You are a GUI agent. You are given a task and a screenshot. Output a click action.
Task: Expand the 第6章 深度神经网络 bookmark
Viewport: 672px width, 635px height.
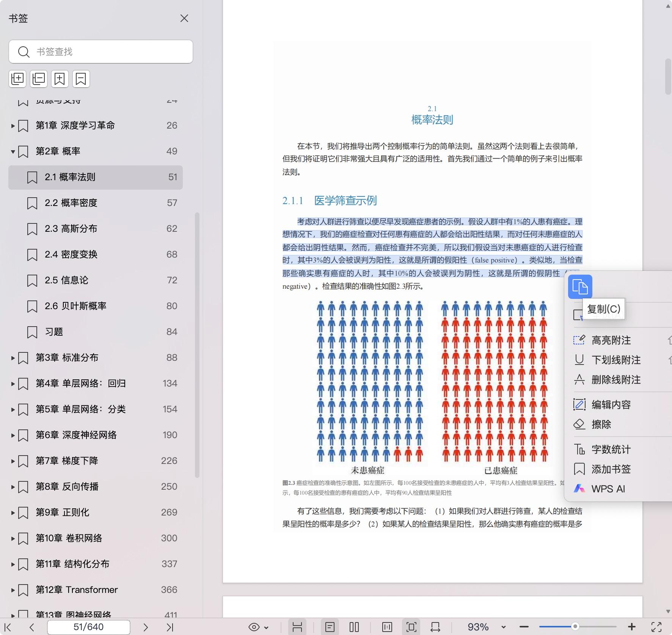point(13,435)
